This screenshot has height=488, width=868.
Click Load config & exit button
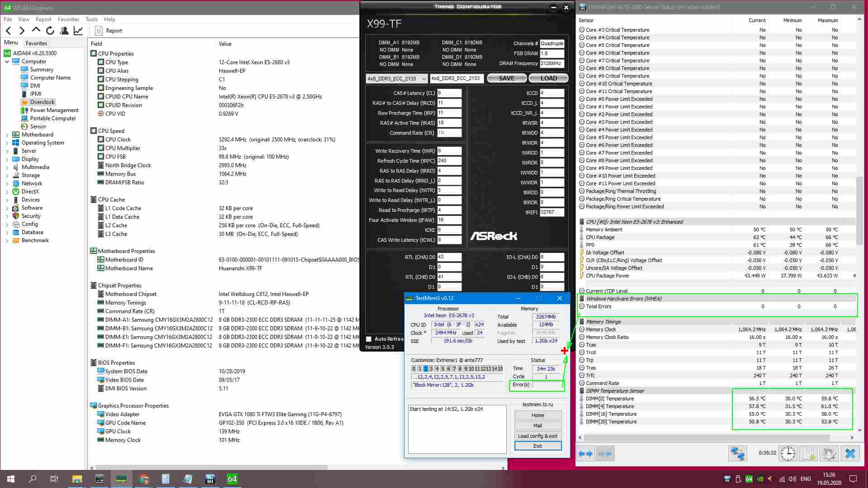tap(538, 436)
